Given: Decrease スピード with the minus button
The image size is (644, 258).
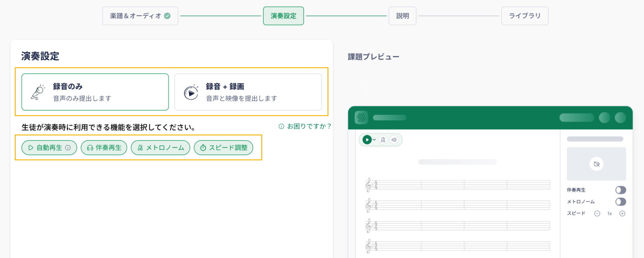Looking at the screenshot, I should (597, 213).
